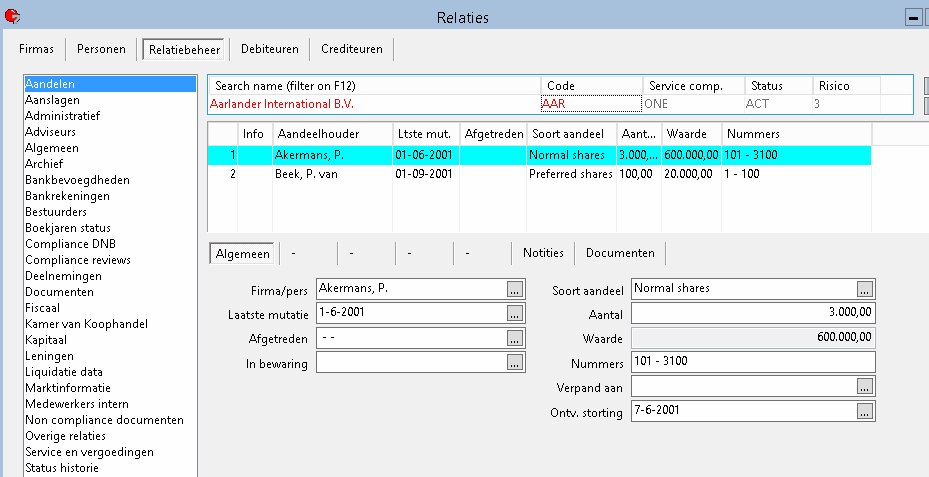The image size is (929, 477).
Task: Select the Beek, P. van shareholder row
Action: pyautogui.click(x=539, y=174)
